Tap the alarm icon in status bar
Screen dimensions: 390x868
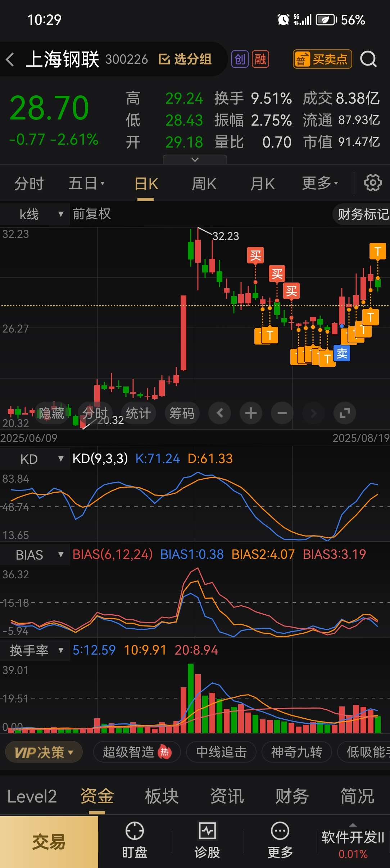pyautogui.click(x=283, y=19)
